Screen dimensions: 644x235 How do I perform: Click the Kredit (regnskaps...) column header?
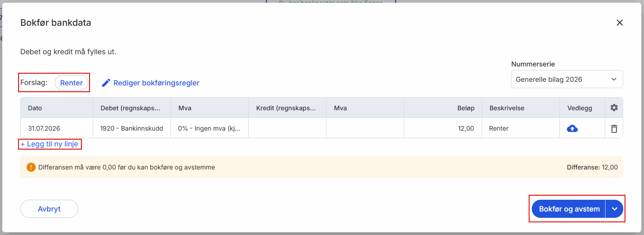(x=287, y=108)
